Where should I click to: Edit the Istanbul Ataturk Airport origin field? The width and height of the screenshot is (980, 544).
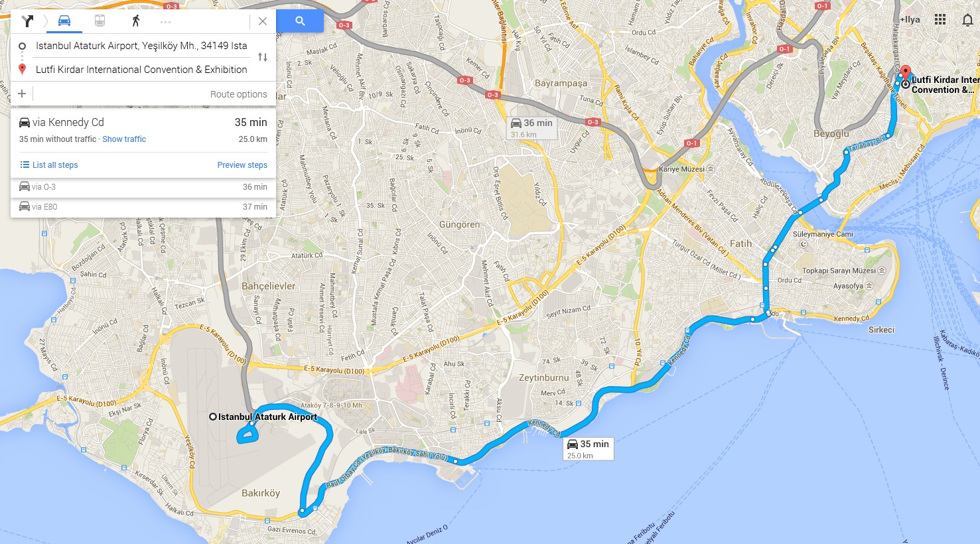(x=141, y=46)
